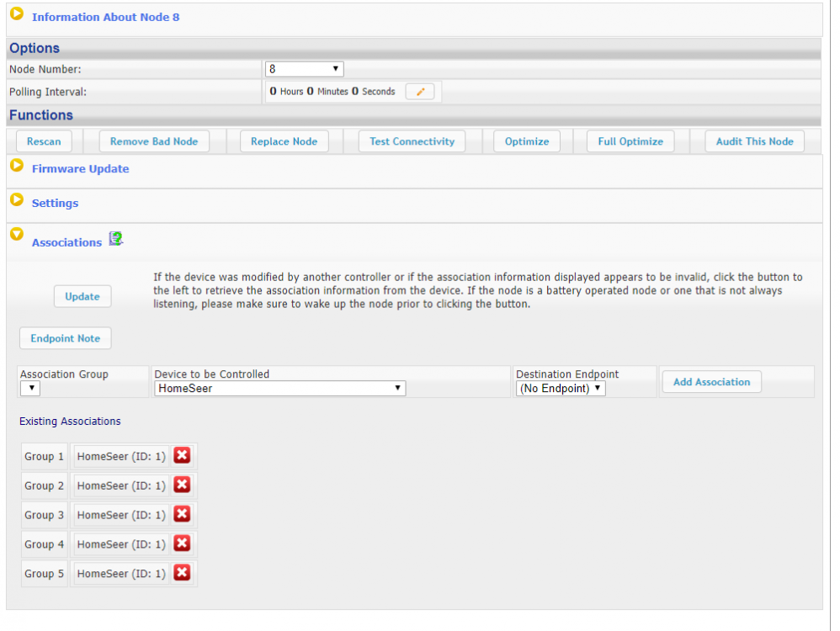Collapse the Associations section arrow
The image size is (840, 631).
coord(17,235)
